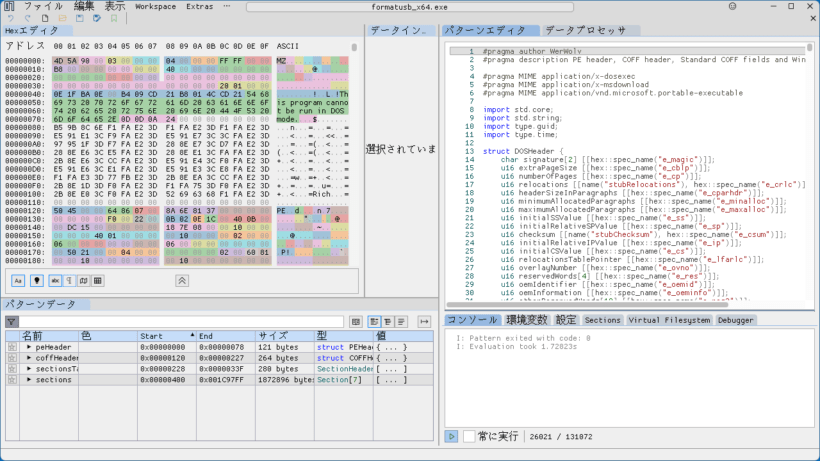Open a file with folder icon

click(62, 18)
